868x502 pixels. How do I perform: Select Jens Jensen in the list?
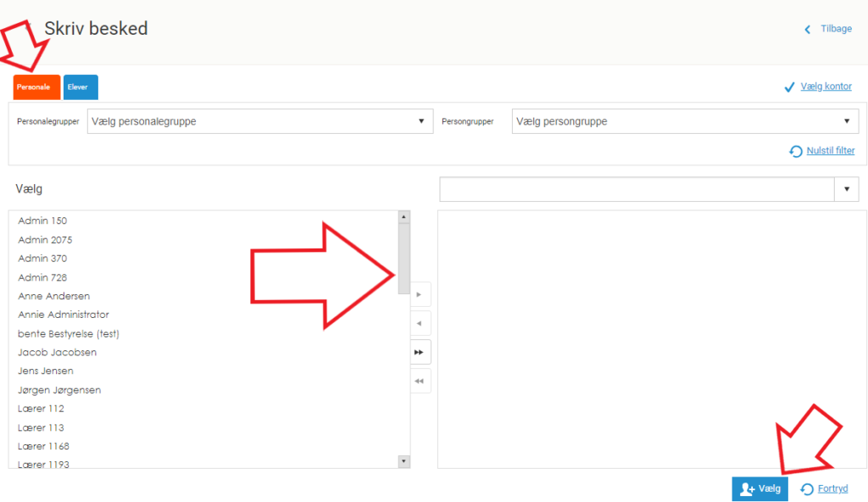pos(46,371)
